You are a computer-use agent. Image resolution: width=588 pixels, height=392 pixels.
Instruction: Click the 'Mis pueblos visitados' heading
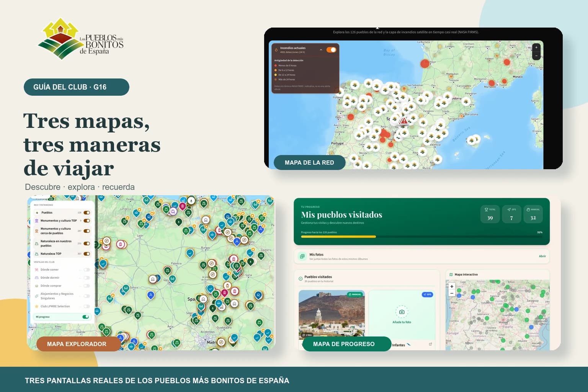pyautogui.click(x=341, y=215)
